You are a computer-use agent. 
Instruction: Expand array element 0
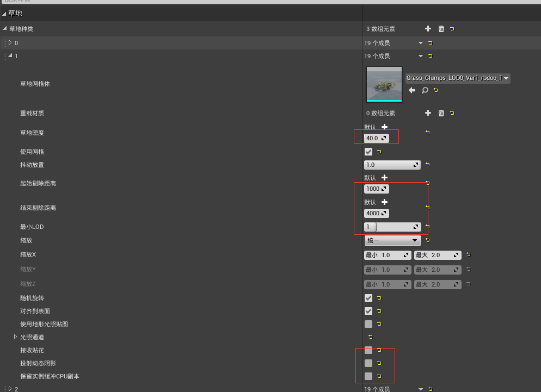click(10, 43)
